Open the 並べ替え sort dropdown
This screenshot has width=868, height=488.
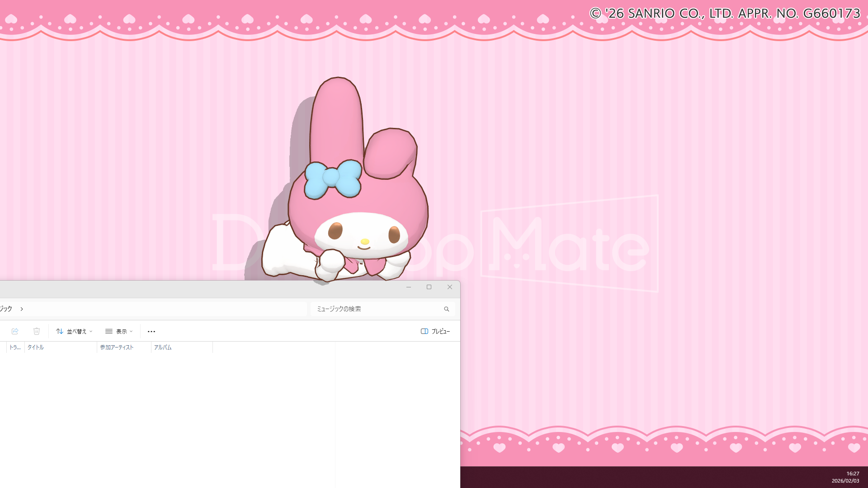tap(78, 331)
